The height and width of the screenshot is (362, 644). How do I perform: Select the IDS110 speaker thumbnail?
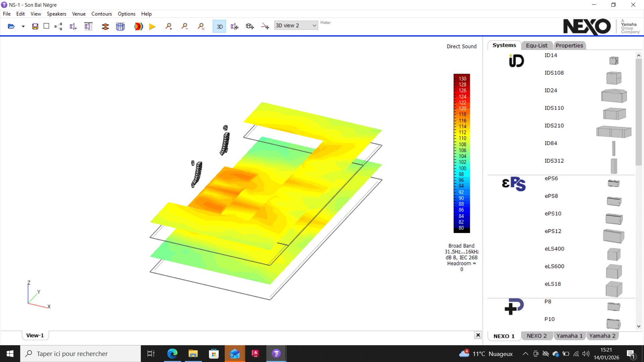click(614, 114)
